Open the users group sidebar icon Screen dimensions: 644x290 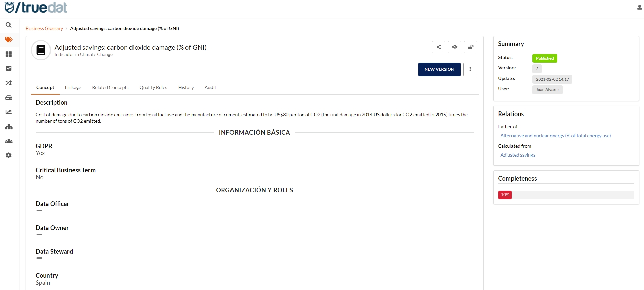click(x=9, y=141)
